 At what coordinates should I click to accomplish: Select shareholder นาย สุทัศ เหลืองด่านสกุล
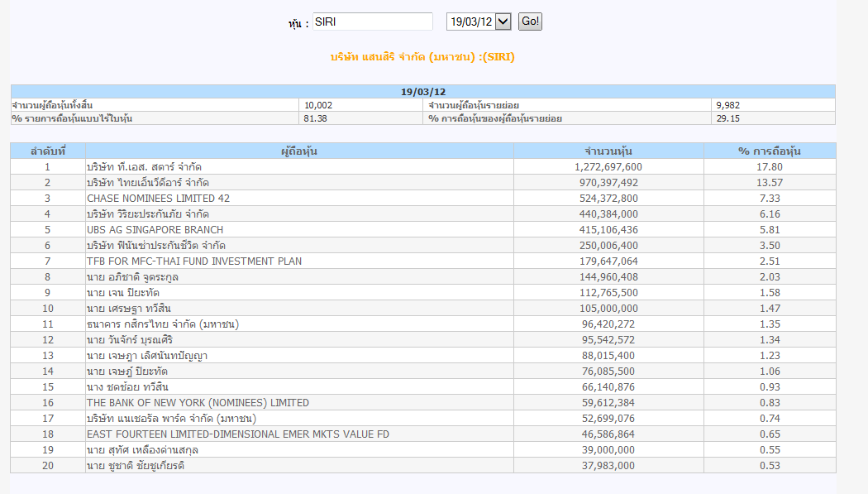point(142,450)
